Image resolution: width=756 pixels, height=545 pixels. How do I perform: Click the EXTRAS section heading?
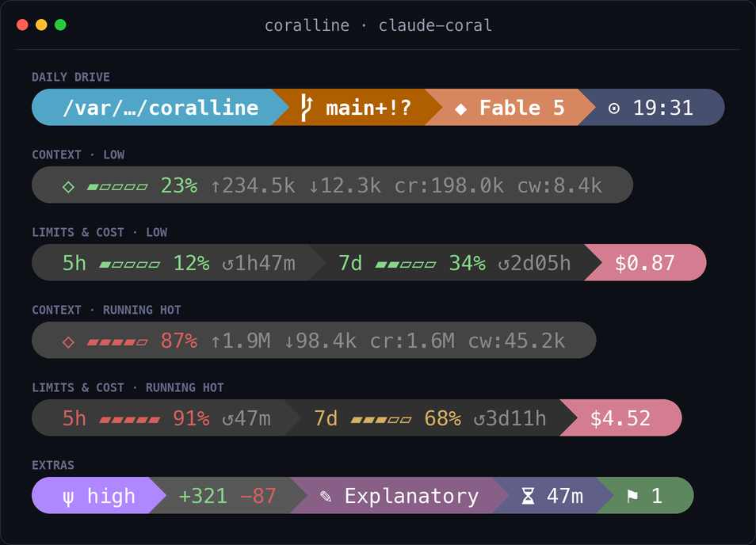pos(53,465)
